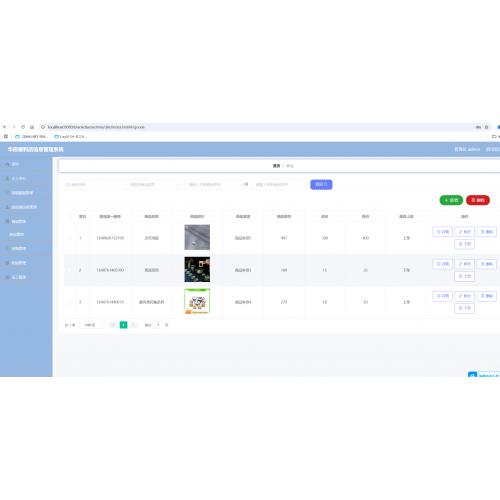This screenshot has width=500, height=500.
Task: Open the page-size dropdown in pagination
Action: click(x=92, y=325)
